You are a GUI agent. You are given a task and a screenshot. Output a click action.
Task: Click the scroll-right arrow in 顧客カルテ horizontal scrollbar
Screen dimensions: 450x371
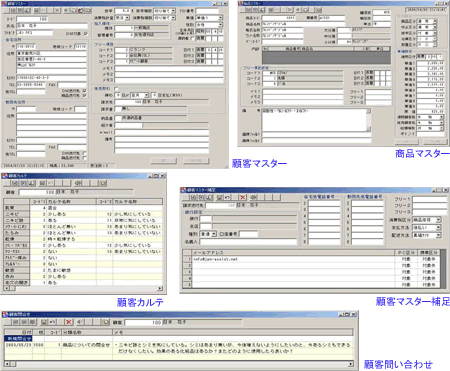[x=160, y=288]
